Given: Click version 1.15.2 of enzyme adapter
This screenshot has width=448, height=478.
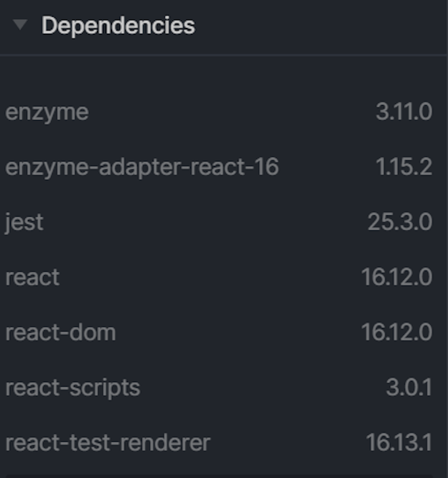Looking at the screenshot, I should click(x=404, y=167).
